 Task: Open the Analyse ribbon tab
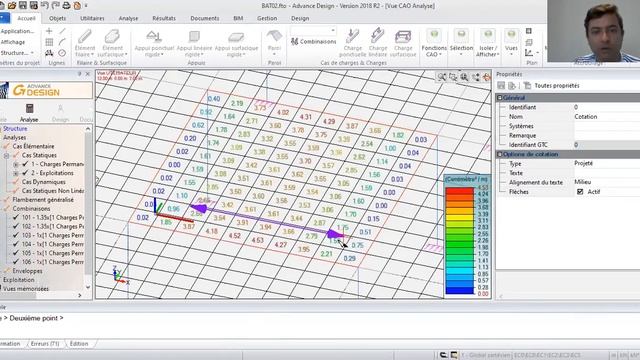tap(128, 18)
